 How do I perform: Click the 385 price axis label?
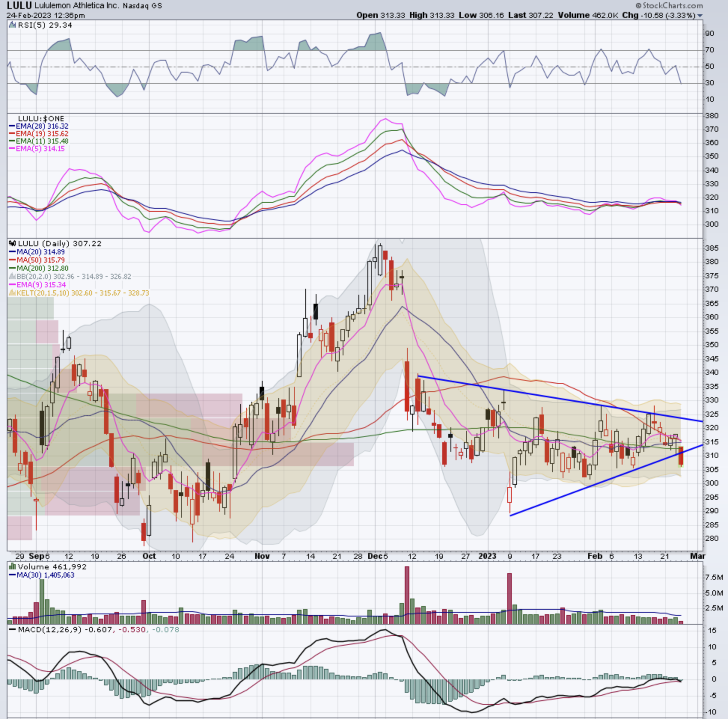712,248
